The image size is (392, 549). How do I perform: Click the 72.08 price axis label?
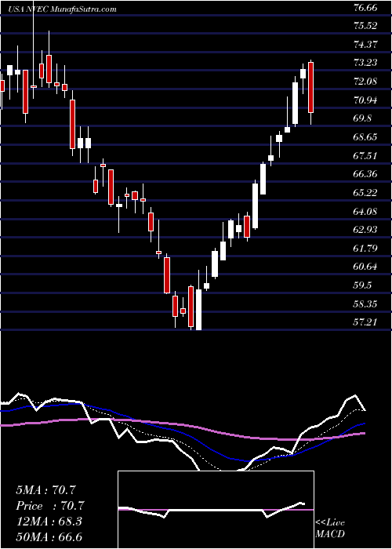click(x=365, y=82)
